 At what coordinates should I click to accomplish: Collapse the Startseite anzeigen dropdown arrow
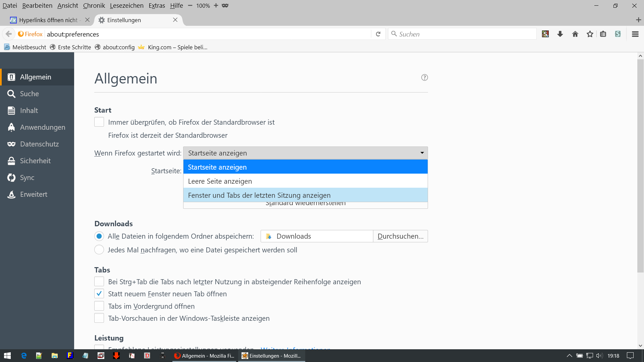click(x=422, y=153)
